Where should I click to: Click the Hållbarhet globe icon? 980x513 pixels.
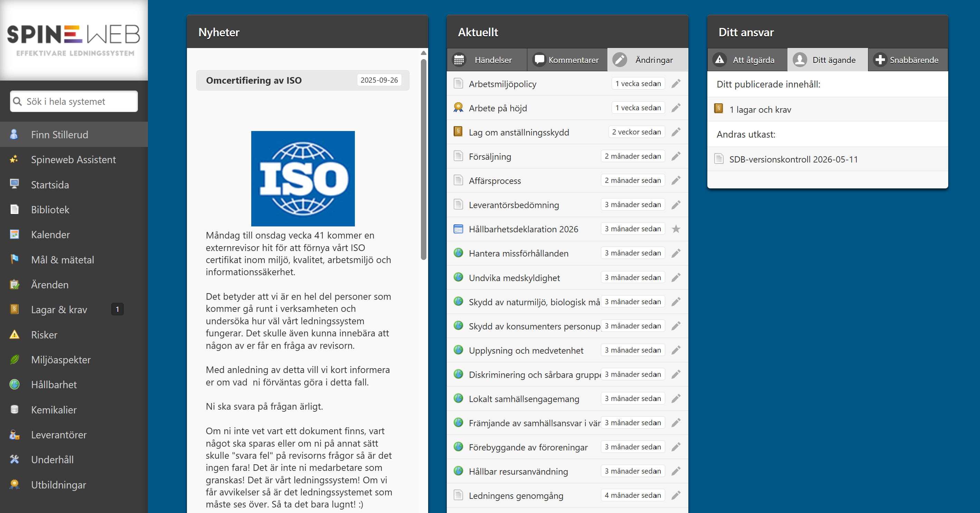pos(14,384)
